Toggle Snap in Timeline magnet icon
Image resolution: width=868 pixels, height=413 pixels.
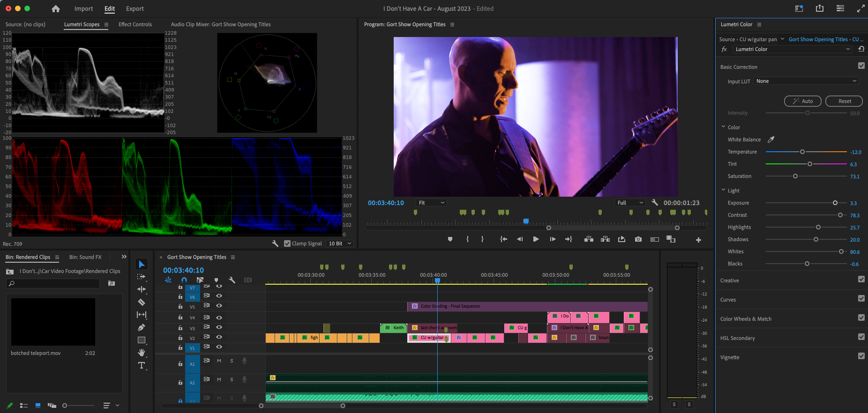click(x=184, y=280)
